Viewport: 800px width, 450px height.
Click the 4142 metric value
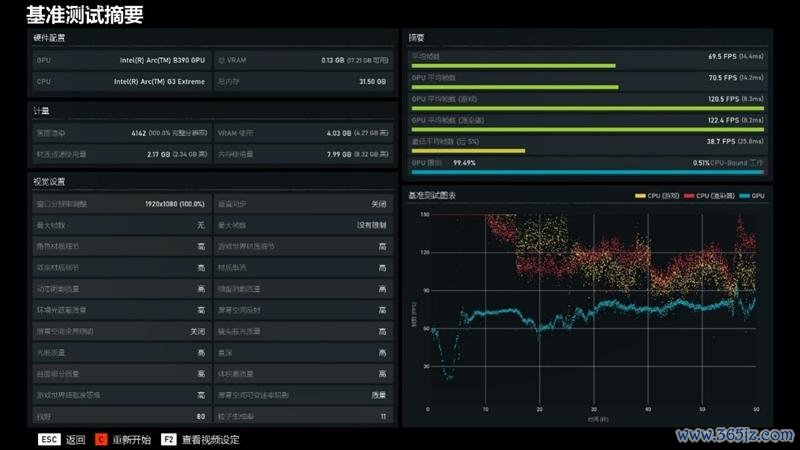click(x=139, y=133)
